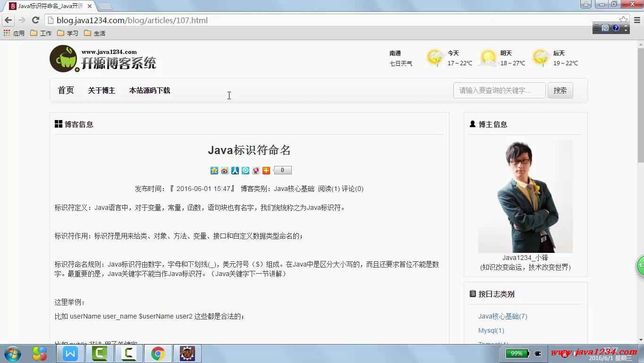Viewport: 644px width, 363px height.
Task: Click the page vertical scrollbar thumb
Action: pos(640,104)
